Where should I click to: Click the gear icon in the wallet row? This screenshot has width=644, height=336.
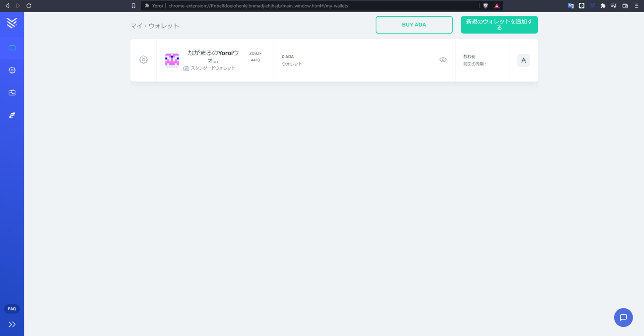(143, 60)
